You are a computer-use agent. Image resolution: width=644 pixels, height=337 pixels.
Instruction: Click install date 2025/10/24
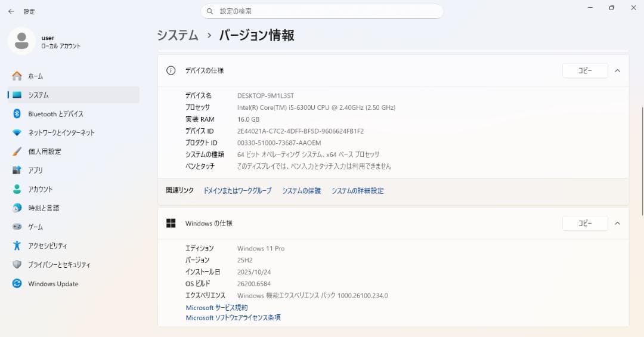tap(254, 272)
